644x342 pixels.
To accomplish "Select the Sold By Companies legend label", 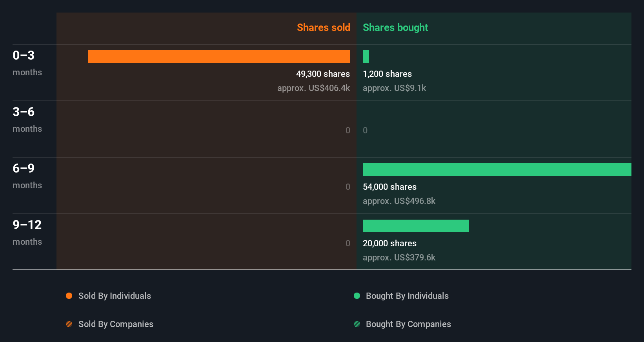I will [x=116, y=324].
